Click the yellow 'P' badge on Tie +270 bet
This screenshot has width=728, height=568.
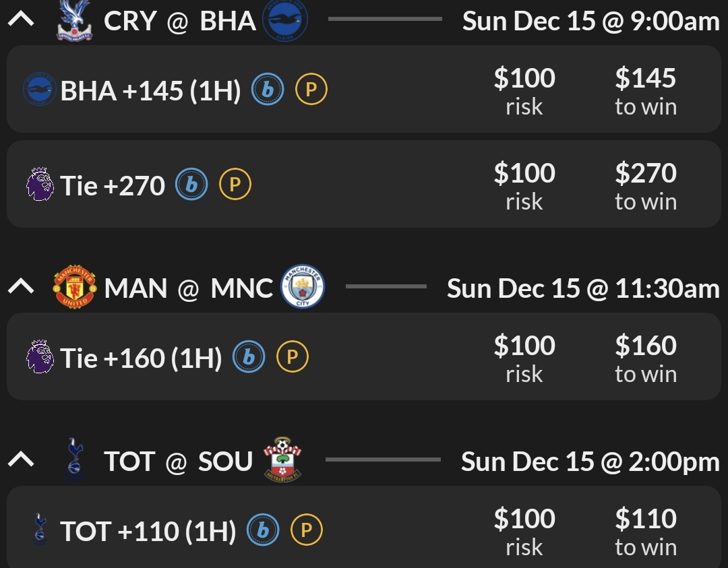(235, 185)
